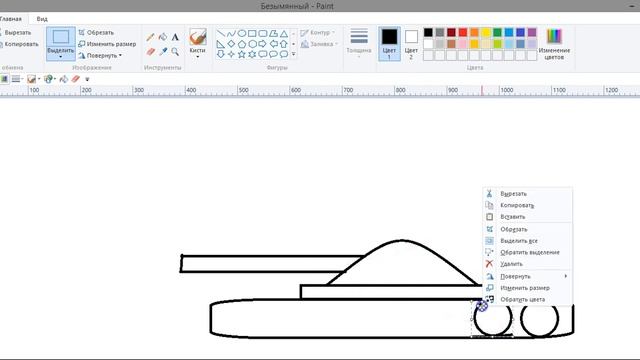Select the Pencil tool

pos(151,37)
